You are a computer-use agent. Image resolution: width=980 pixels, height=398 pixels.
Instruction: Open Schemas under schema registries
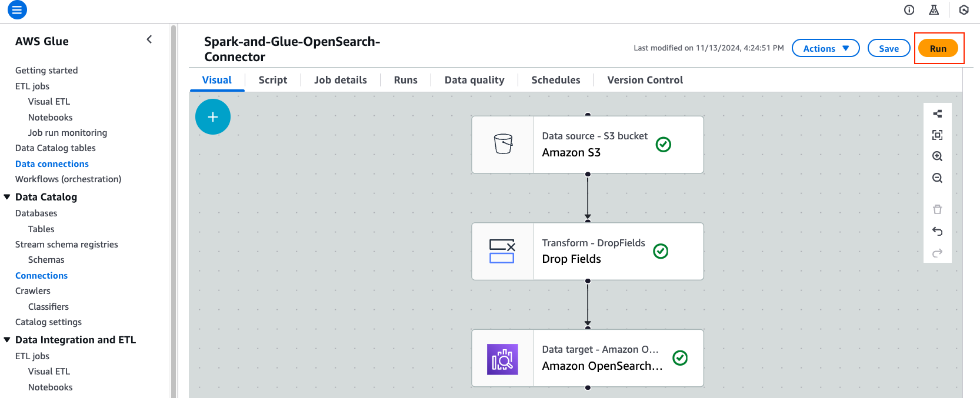click(46, 260)
